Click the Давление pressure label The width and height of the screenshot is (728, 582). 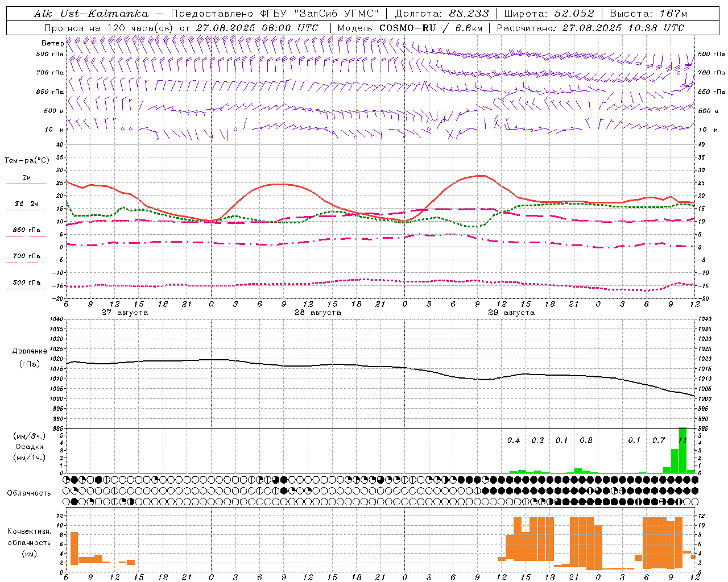30,351
